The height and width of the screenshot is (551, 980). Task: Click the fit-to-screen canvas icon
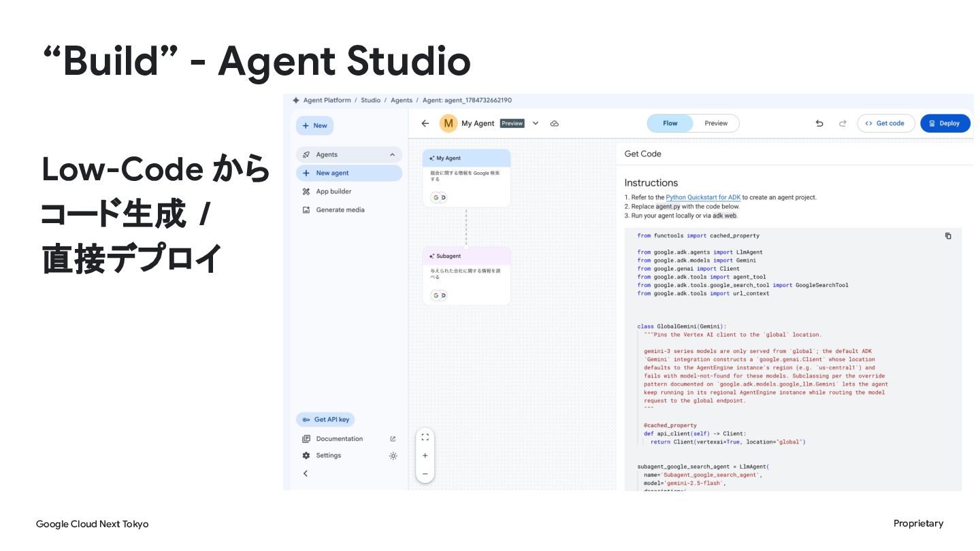coord(425,437)
